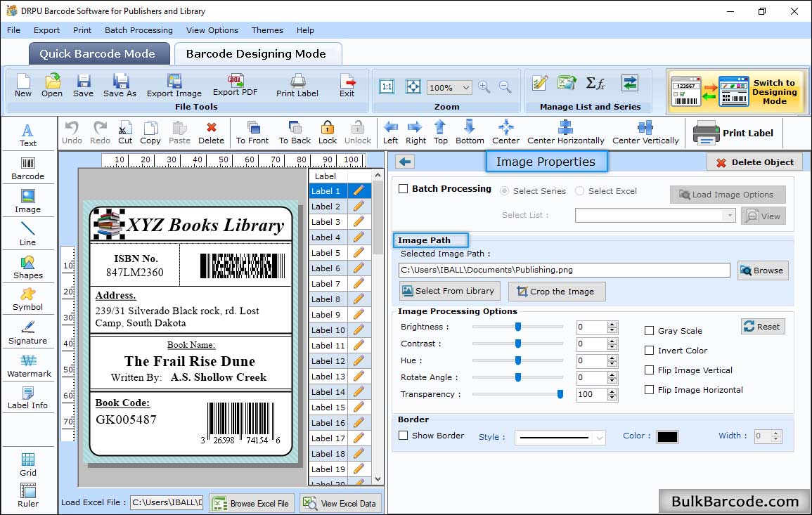Screen dimensions: 812x515
Task: Select the Line drawing tool
Action: click(28, 234)
